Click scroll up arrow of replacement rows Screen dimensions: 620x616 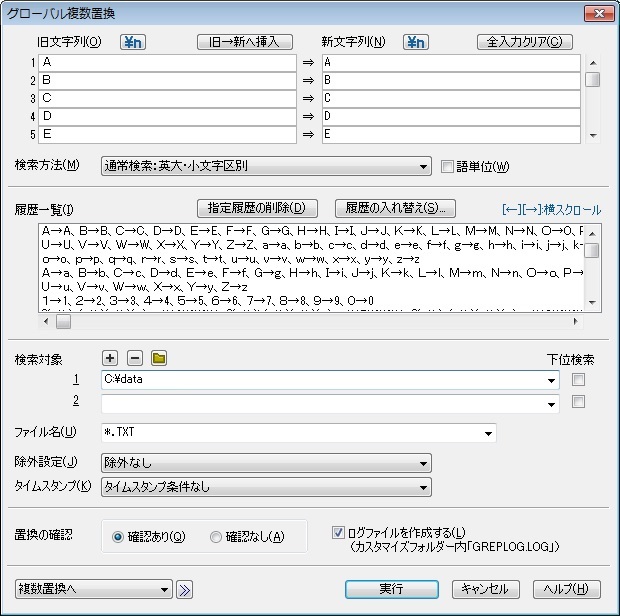pos(593,63)
